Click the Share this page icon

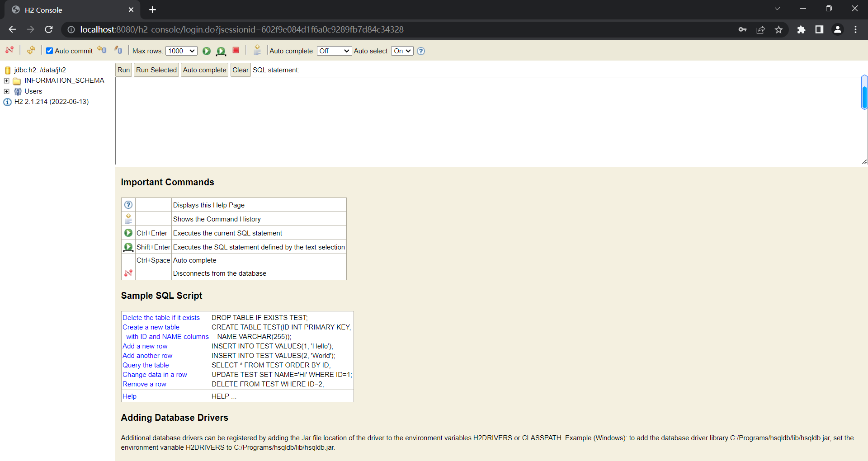(760, 29)
